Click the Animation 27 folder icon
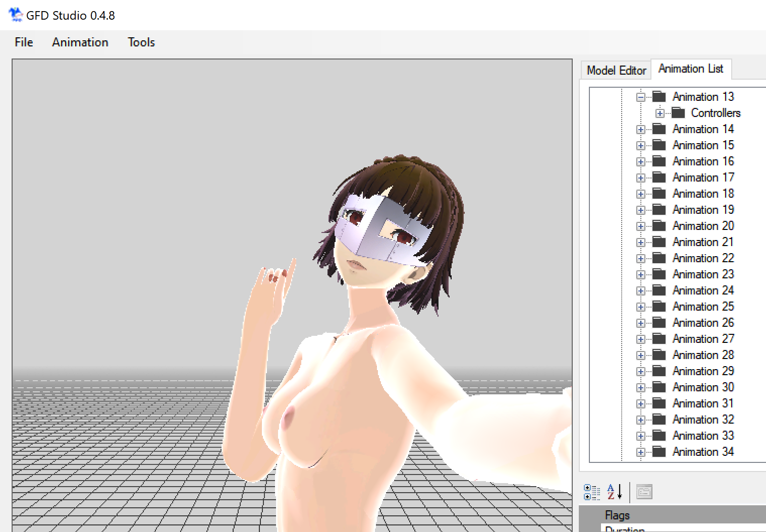 659,338
